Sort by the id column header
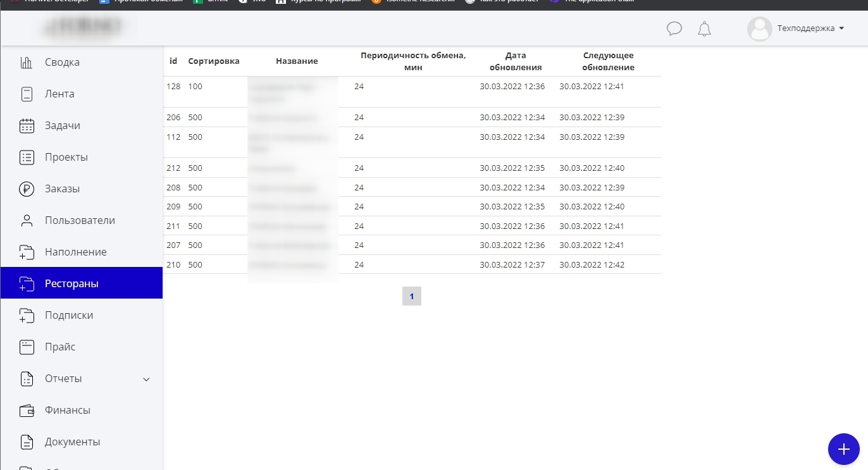 (x=173, y=61)
